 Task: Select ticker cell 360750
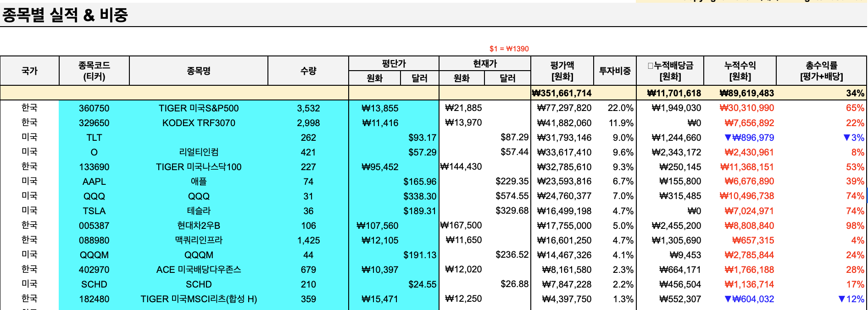point(94,108)
